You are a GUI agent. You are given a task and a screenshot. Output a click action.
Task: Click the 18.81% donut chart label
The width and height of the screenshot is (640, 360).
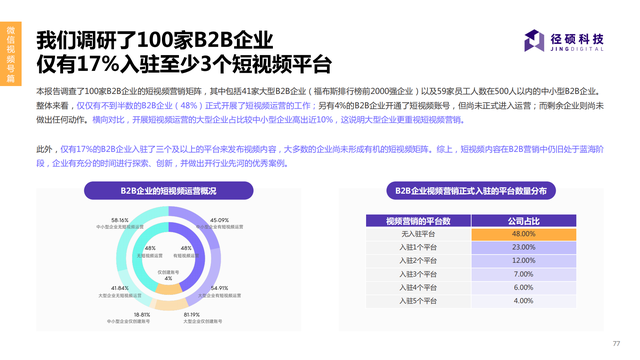142,315
